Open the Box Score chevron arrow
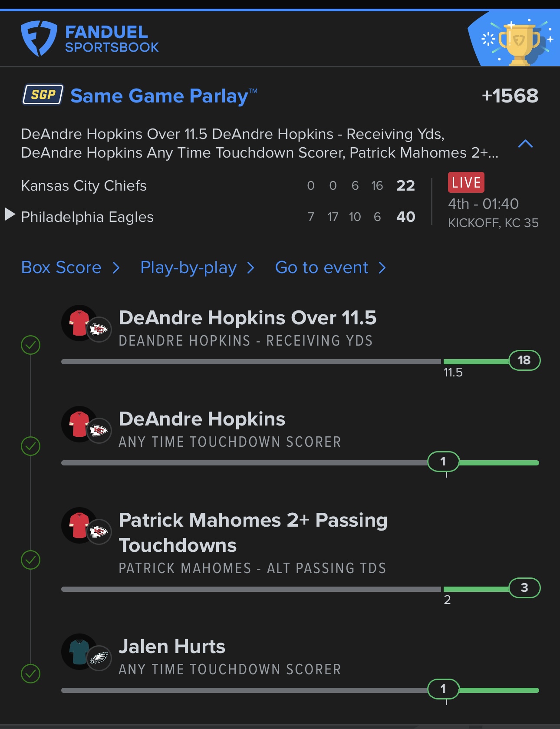This screenshot has height=729, width=560. (x=116, y=268)
